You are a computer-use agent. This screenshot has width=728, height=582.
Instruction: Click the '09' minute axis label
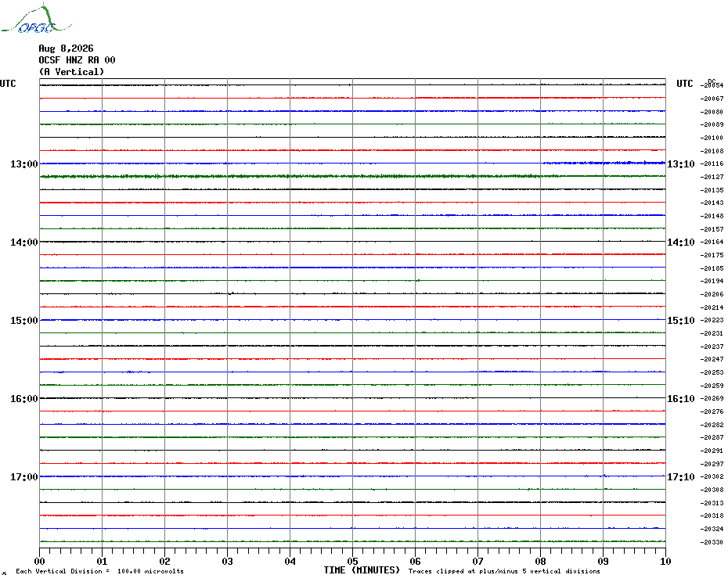[603, 562]
